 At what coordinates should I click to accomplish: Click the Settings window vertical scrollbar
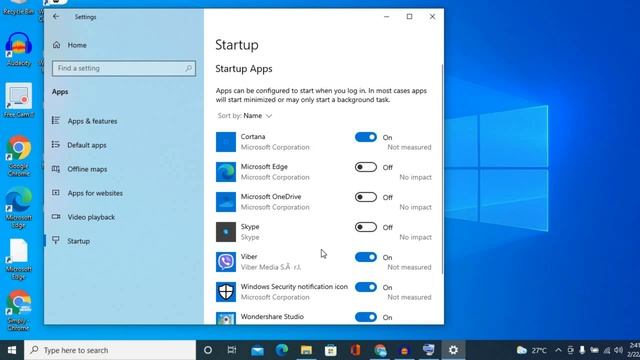tap(442, 169)
